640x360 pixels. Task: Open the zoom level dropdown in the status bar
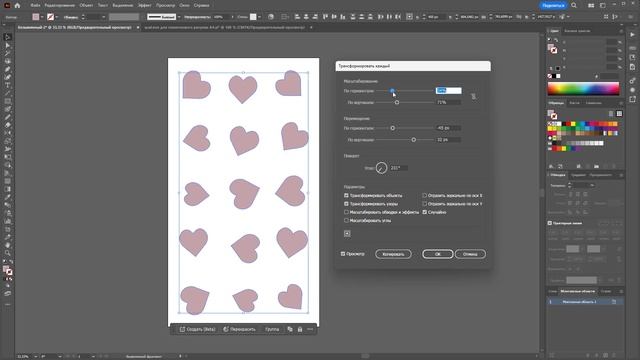coord(36,356)
